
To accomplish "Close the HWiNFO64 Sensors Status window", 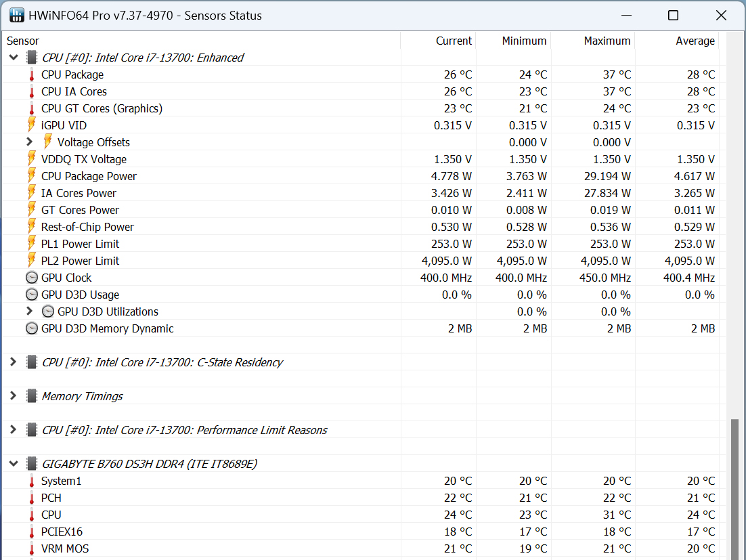I will pos(721,15).
